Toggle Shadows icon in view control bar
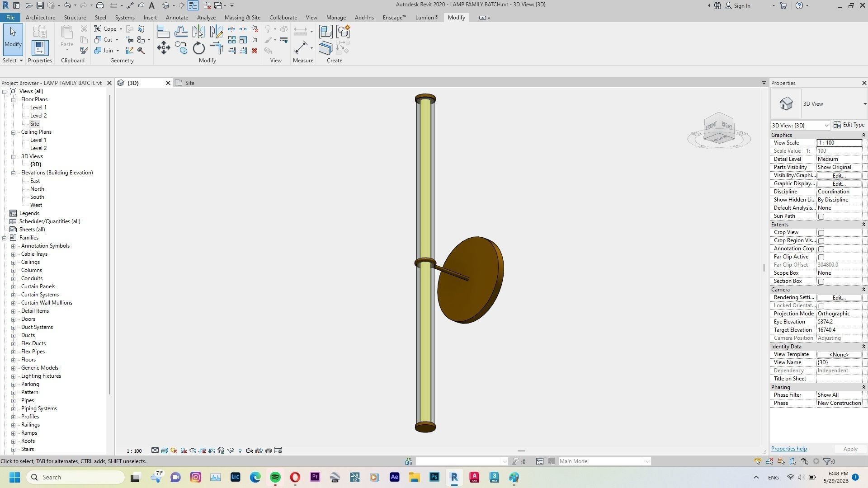The height and width of the screenshot is (488, 868). 184,450
